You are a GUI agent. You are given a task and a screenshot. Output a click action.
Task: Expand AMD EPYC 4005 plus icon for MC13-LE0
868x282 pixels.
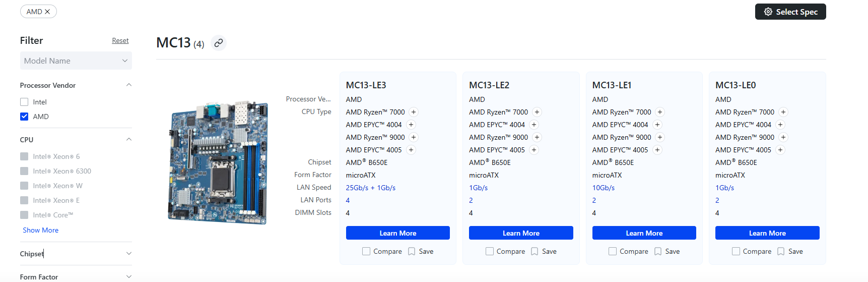[x=780, y=150]
